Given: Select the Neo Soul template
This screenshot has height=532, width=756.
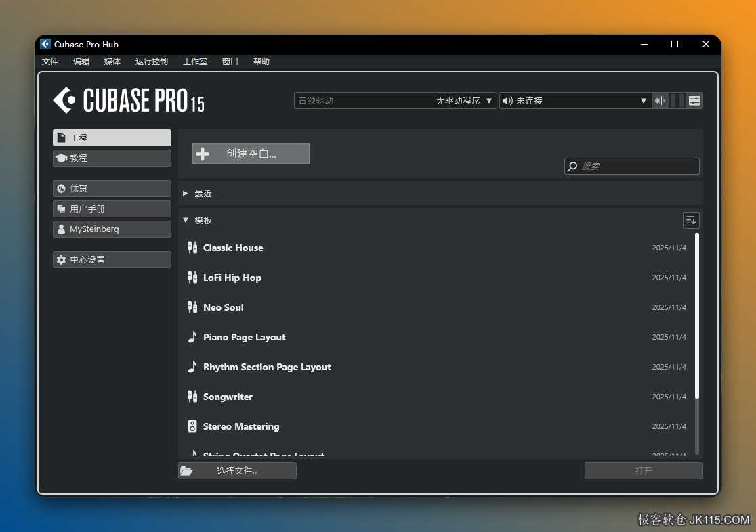Looking at the screenshot, I should pos(437,307).
